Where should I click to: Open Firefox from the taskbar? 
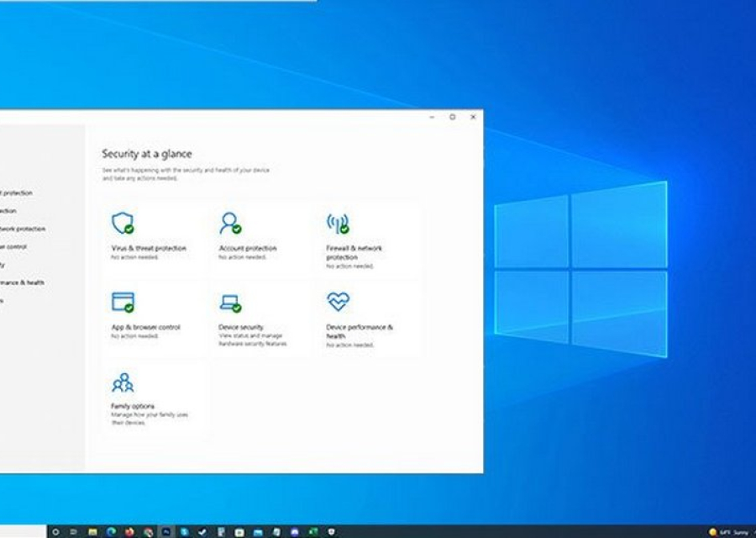(x=129, y=532)
